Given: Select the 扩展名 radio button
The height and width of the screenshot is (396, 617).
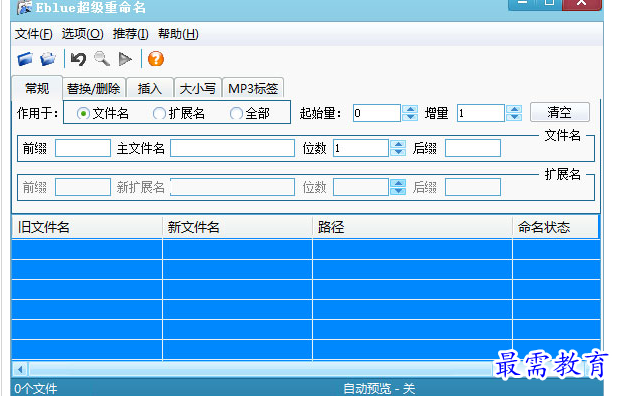Looking at the screenshot, I should [159, 114].
